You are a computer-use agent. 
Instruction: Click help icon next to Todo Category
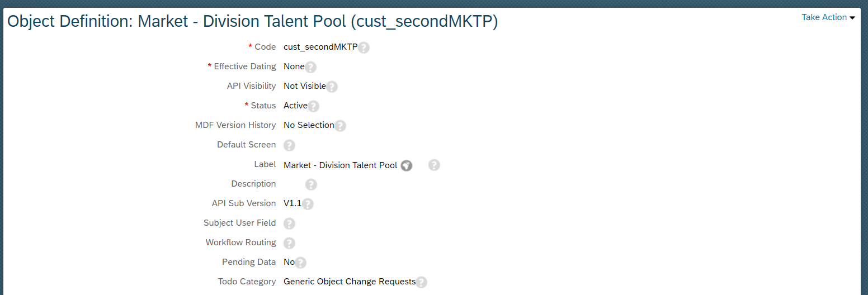click(x=422, y=282)
